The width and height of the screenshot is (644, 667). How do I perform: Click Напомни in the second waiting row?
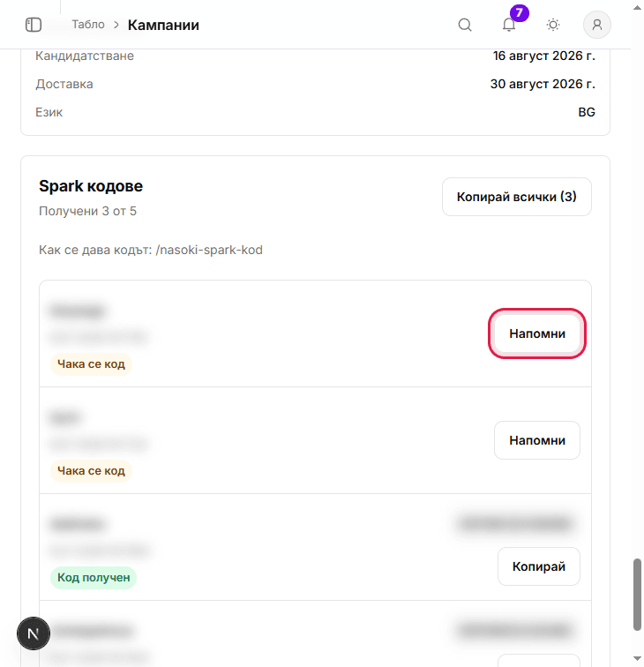[536, 440]
